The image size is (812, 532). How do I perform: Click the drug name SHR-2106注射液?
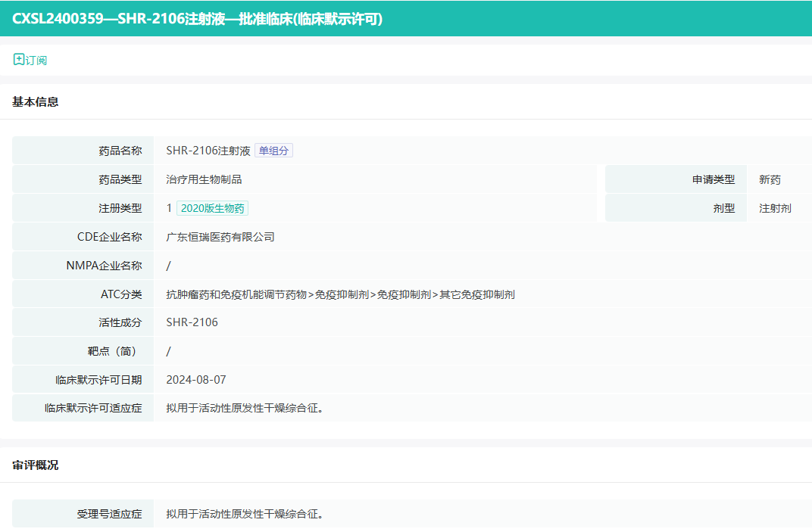point(208,151)
